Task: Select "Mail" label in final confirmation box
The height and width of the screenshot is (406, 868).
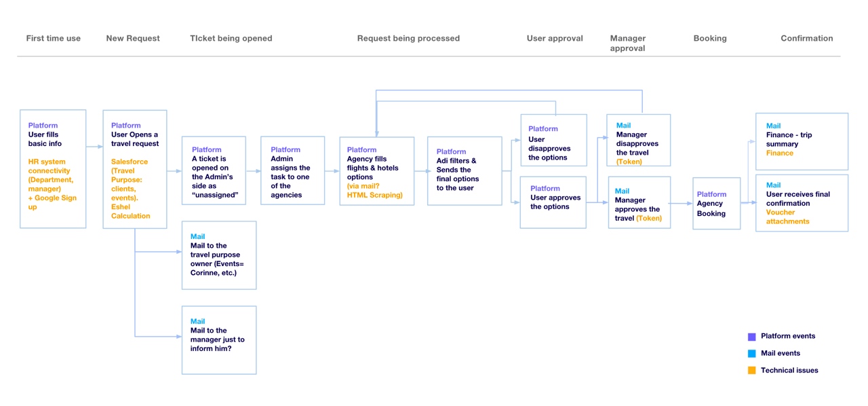Action: click(x=773, y=185)
